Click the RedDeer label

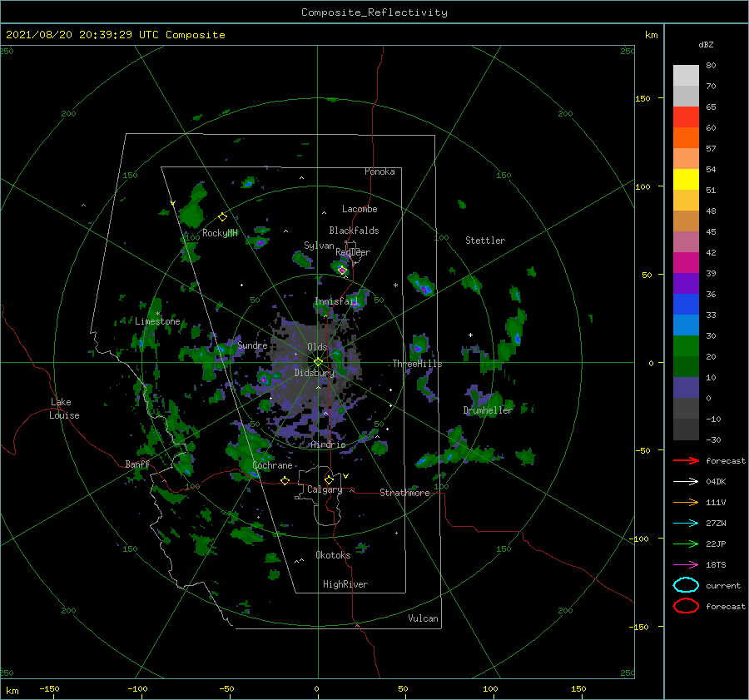click(x=353, y=252)
